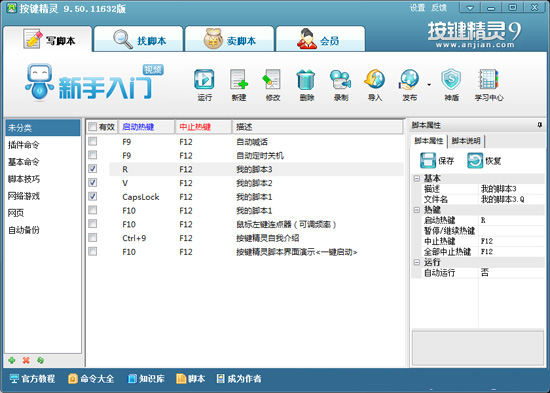The height and width of the screenshot is (393, 550).
Task: Start the 录制 (Record) camera icon
Action: [340, 80]
